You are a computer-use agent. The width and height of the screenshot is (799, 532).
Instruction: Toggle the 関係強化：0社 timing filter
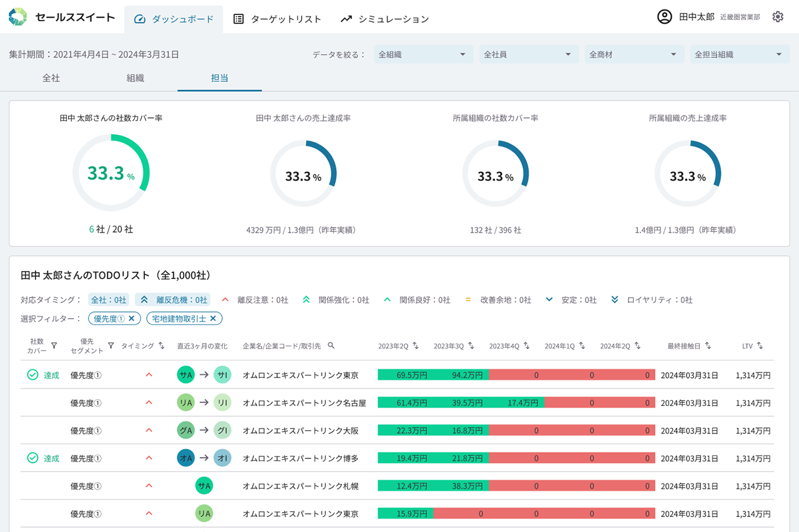(x=335, y=300)
